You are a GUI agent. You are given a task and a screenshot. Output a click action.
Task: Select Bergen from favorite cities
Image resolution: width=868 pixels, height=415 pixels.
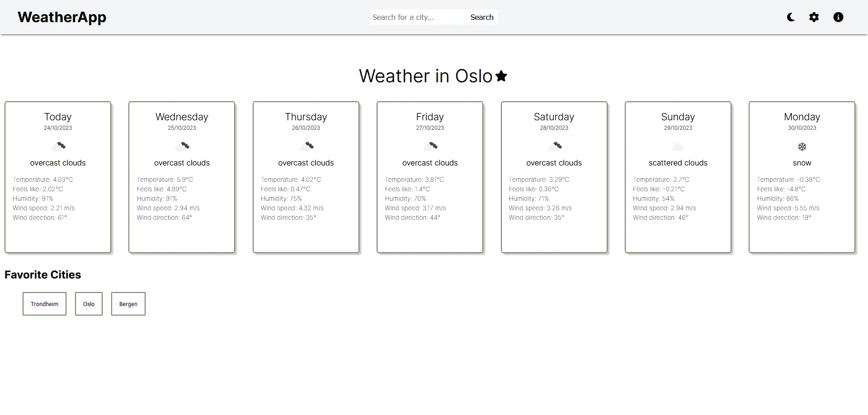[128, 304]
